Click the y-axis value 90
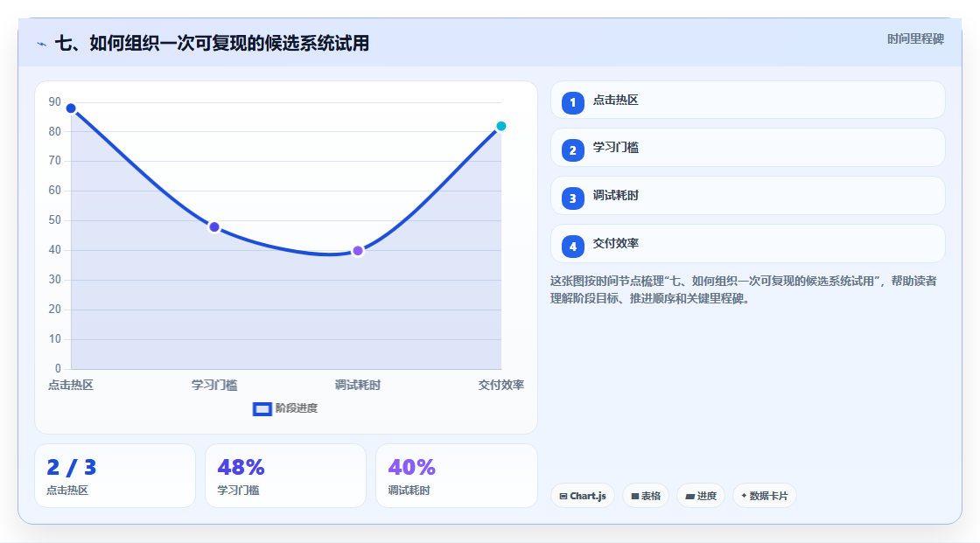Image resolution: width=980 pixels, height=543 pixels. (x=55, y=101)
